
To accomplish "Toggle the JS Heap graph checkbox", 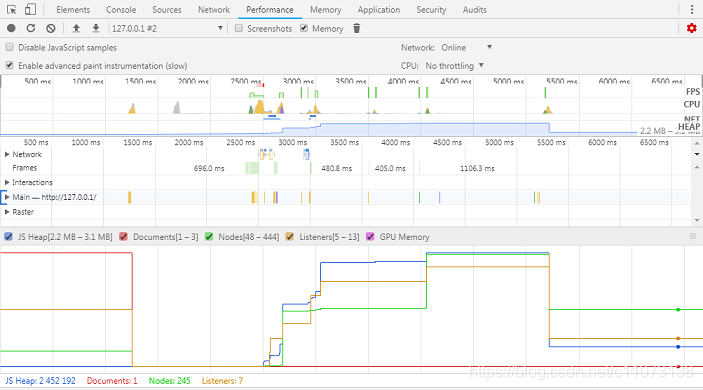I will coord(9,237).
